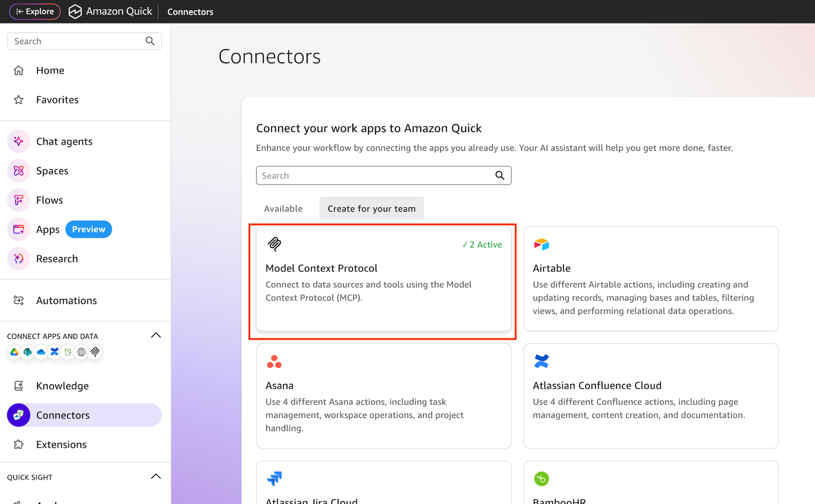Click the SharePoint icon under Connect Apps
The height and width of the screenshot is (504, 815).
pyautogui.click(x=27, y=352)
